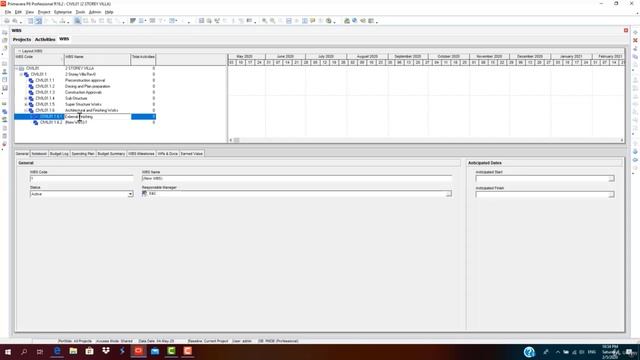
Task: Open Microsoft Store from the taskbar
Action: (x=89, y=351)
